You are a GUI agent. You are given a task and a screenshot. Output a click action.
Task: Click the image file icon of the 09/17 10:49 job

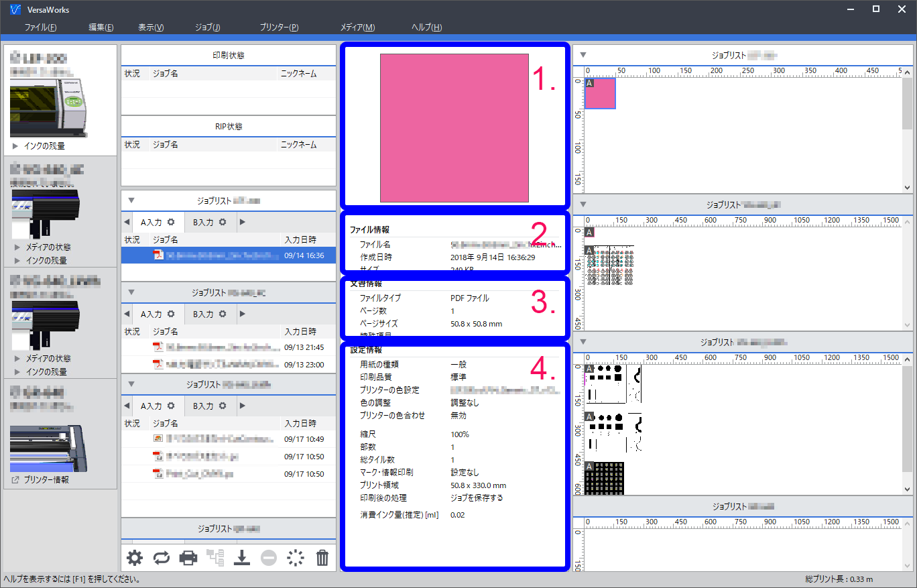[159, 438]
